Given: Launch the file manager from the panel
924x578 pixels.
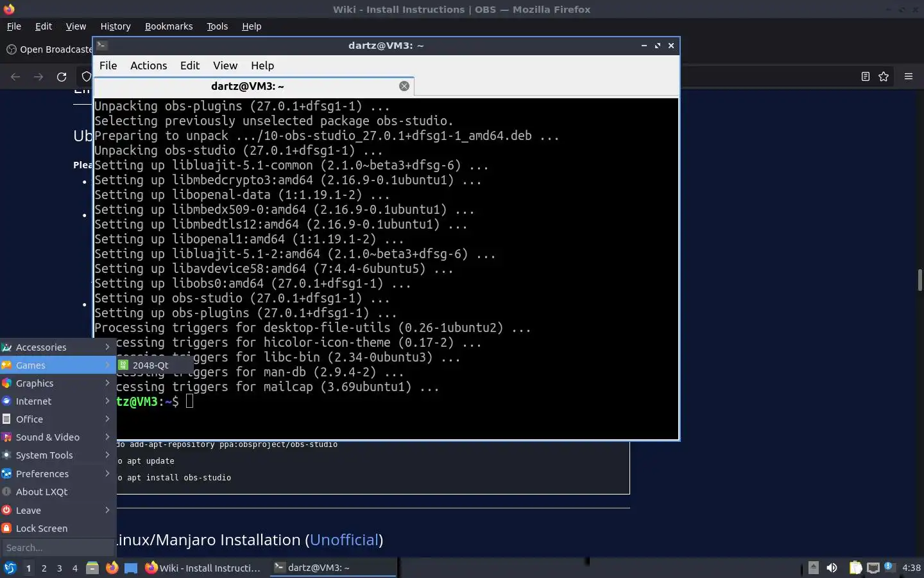Looking at the screenshot, I should tap(92, 568).
